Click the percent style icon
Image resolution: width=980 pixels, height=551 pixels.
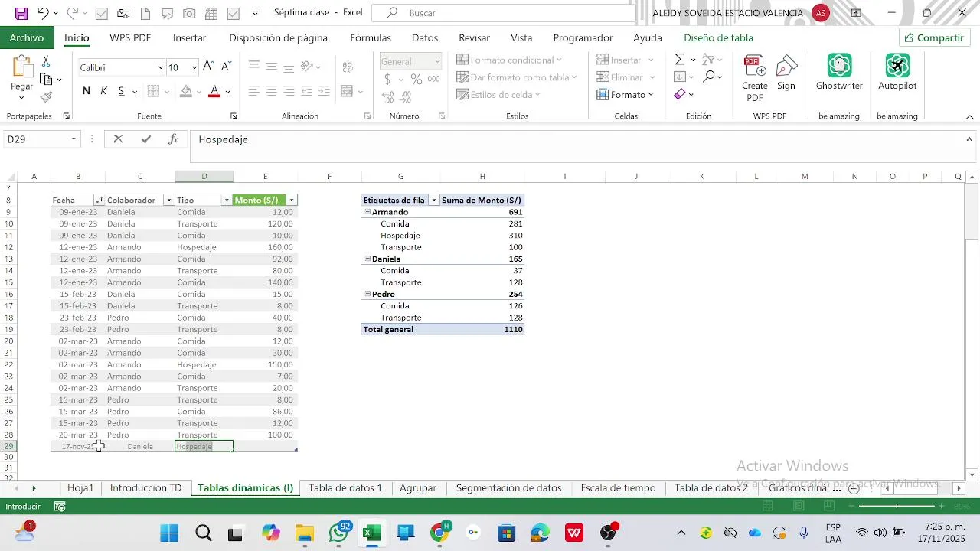(416, 79)
